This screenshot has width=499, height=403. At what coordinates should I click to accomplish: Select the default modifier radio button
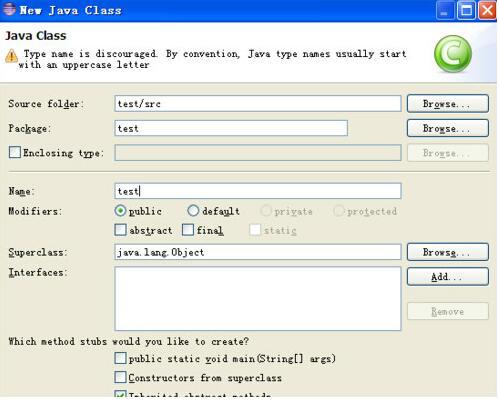[x=193, y=211]
